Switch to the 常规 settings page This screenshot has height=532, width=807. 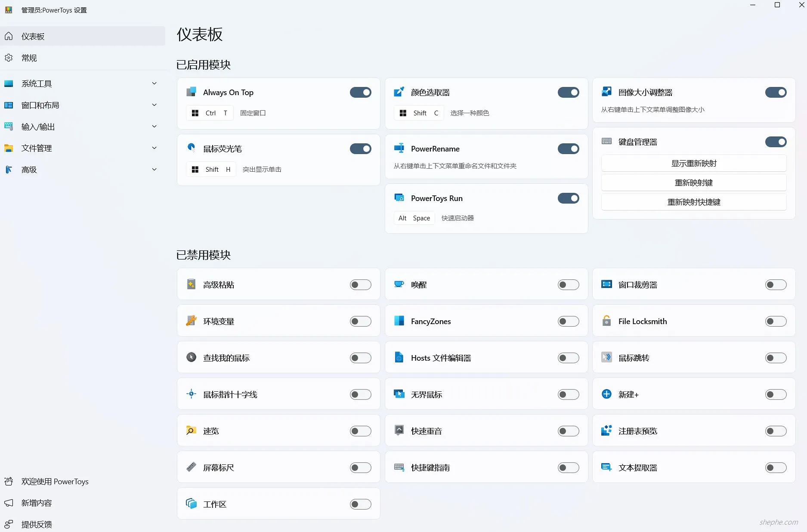[x=29, y=58]
